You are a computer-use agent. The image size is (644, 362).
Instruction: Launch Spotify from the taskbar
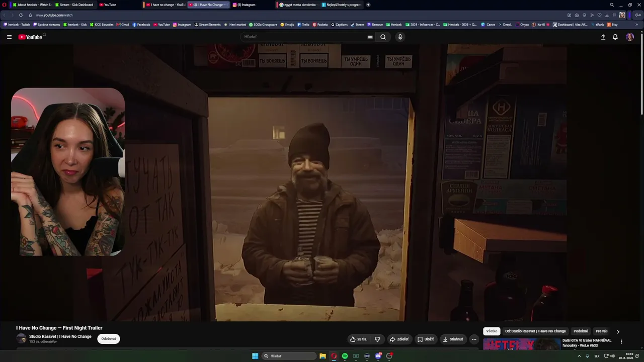[x=345, y=356]
